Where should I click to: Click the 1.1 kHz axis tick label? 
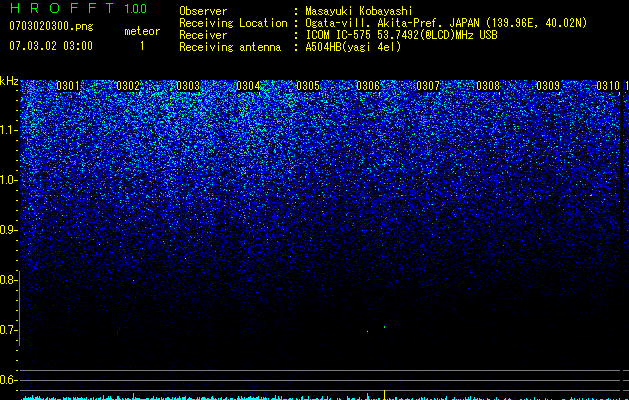(x=9, y=130)
